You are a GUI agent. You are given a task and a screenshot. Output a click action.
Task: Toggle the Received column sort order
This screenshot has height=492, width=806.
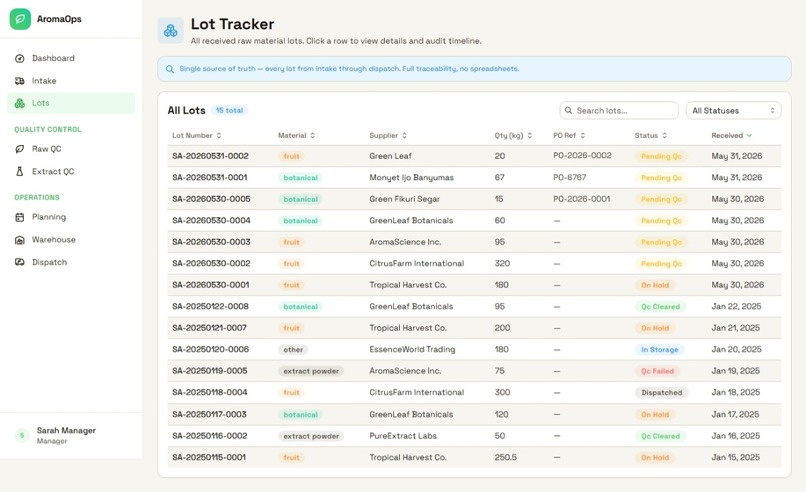pos(731,135)
